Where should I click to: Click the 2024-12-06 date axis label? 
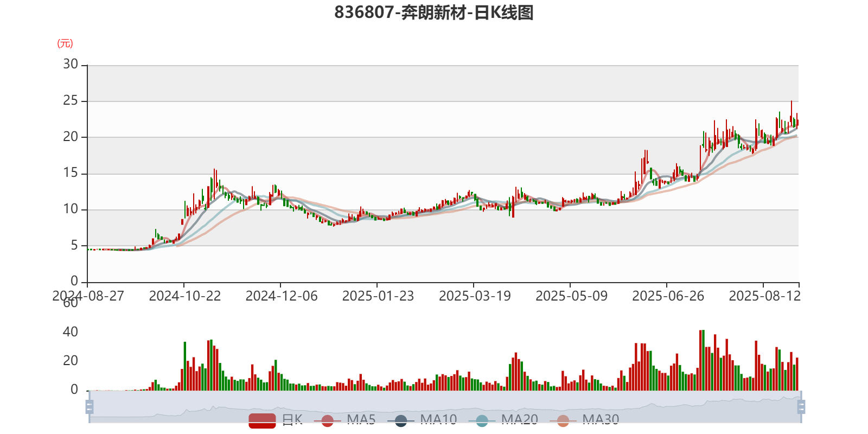click(x=281, y=296)
